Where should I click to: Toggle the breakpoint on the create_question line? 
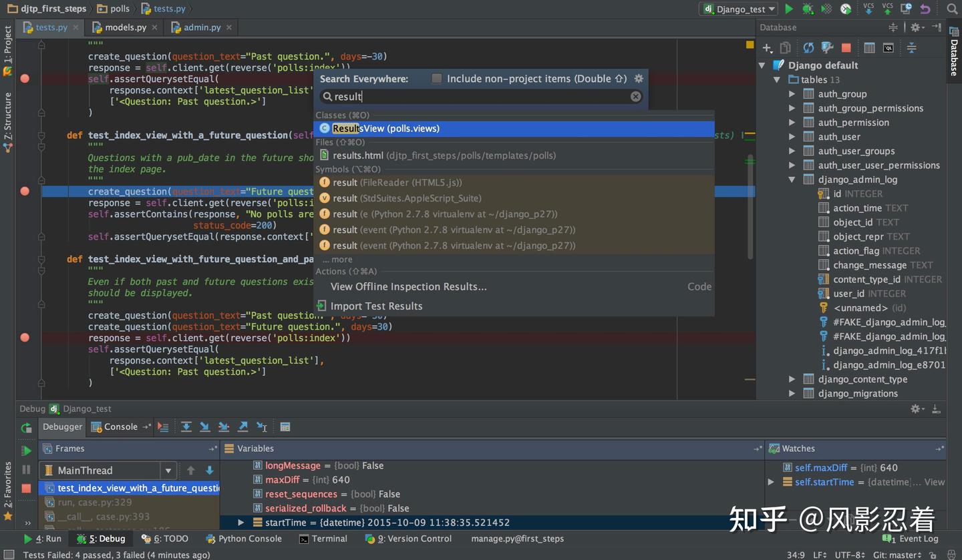25,191
